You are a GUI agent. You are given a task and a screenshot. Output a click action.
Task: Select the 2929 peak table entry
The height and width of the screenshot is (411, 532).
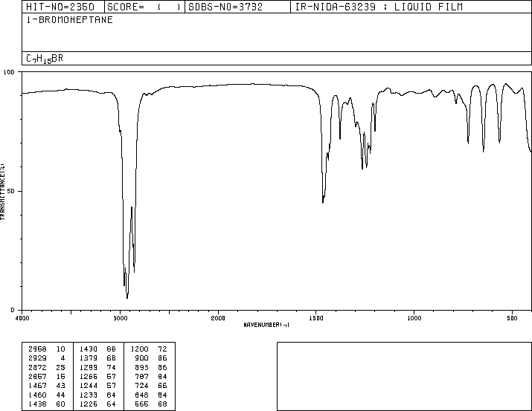click(x=37, y=358)
